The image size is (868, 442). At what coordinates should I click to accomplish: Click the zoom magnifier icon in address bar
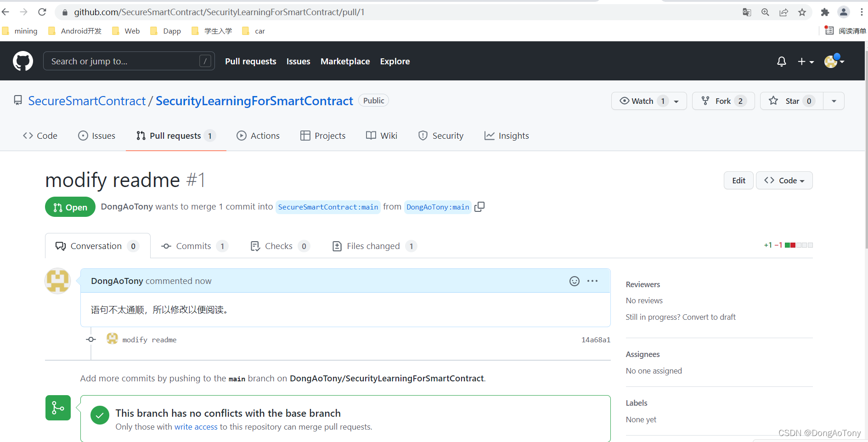coord(765,12)
